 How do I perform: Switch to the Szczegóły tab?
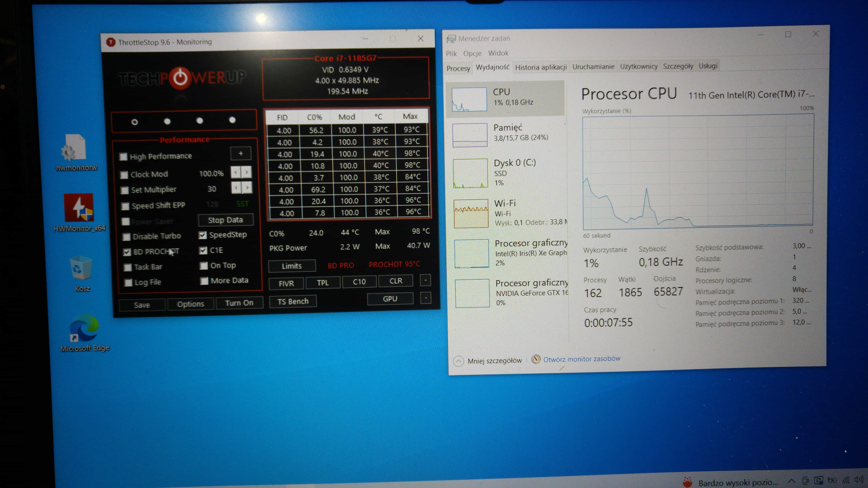[x=678, y=66]
